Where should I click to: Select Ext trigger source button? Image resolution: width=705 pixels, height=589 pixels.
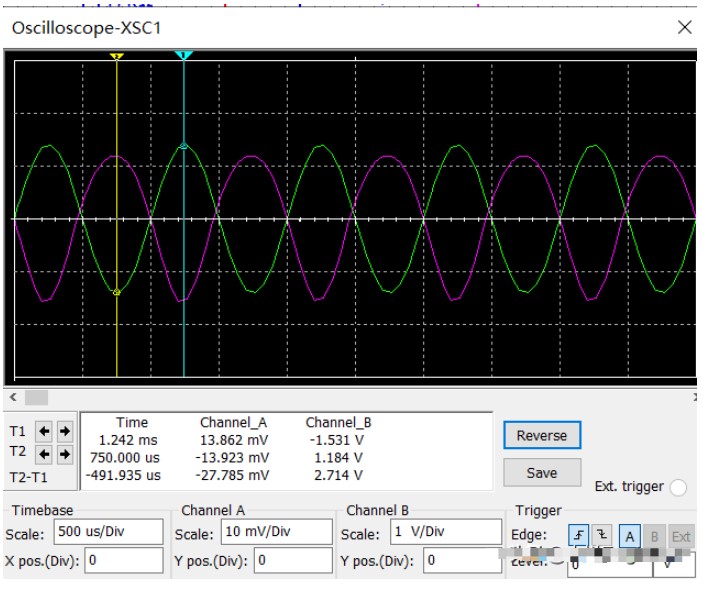coord(681,535)
